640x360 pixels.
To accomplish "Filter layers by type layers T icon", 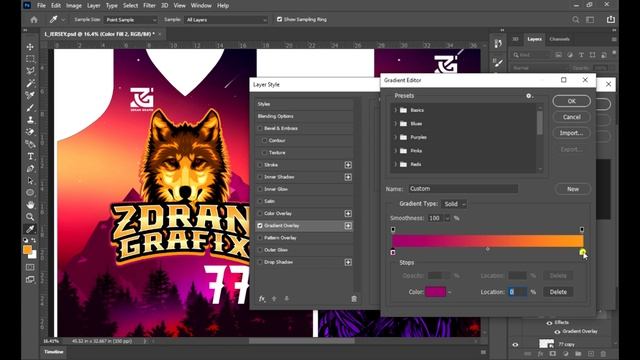I will [x=581, y=55].
